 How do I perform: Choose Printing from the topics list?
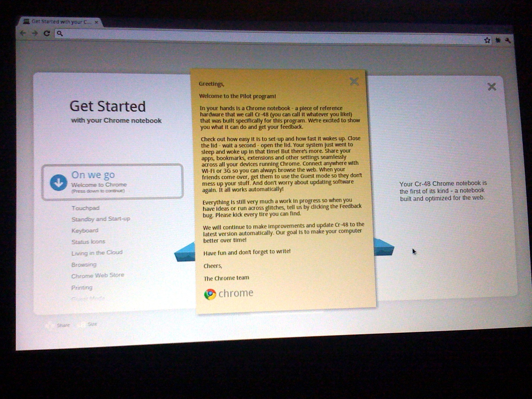coord(81,287)
